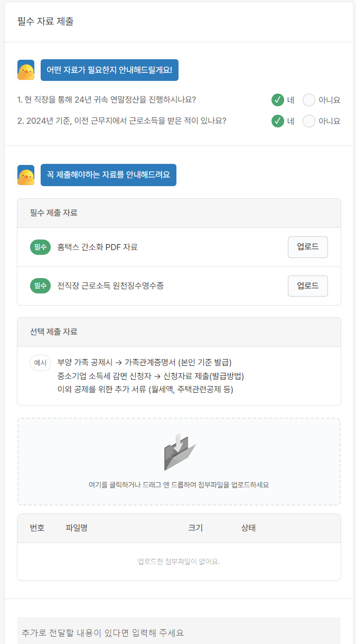Click the '꼭 제출해야하는 자료를 안내해드려요' banner
Image resolution: width=356 pixels, height=644 pixels.
[108, 175]
